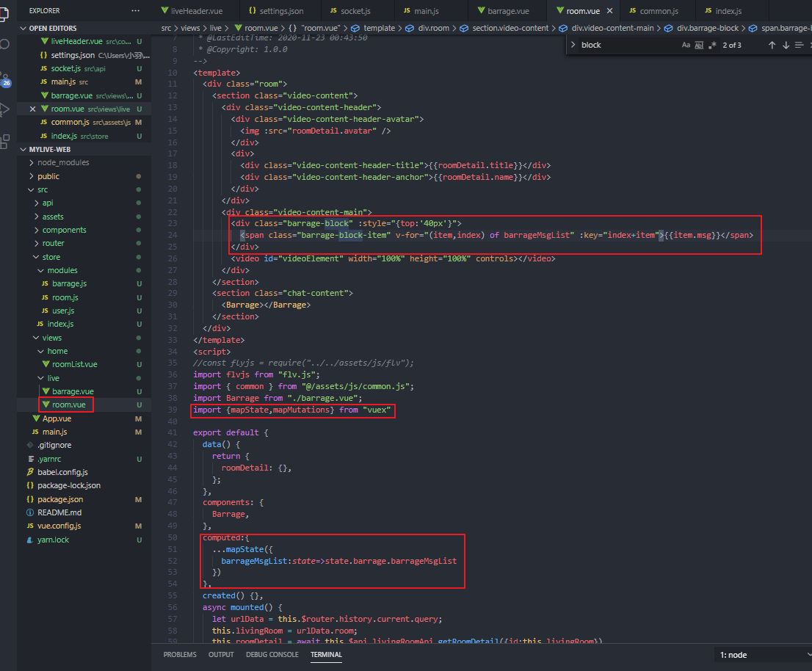The width and height of the screenshot is (812, 671).
Task: Collapse the src folder
Action: pos(43,189)
